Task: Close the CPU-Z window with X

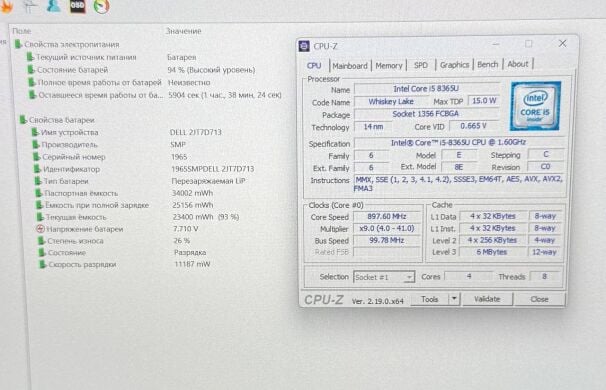Action: (563, 43)
